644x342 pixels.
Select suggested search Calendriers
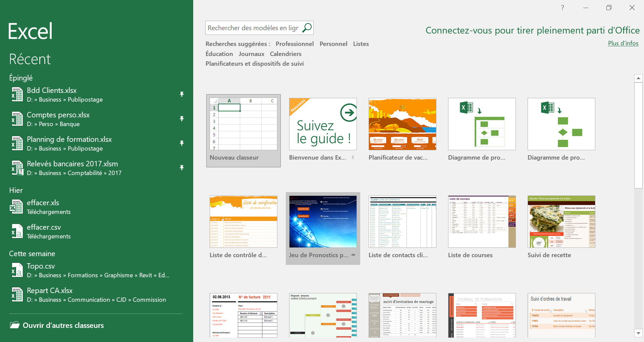[x=285, y=54]
